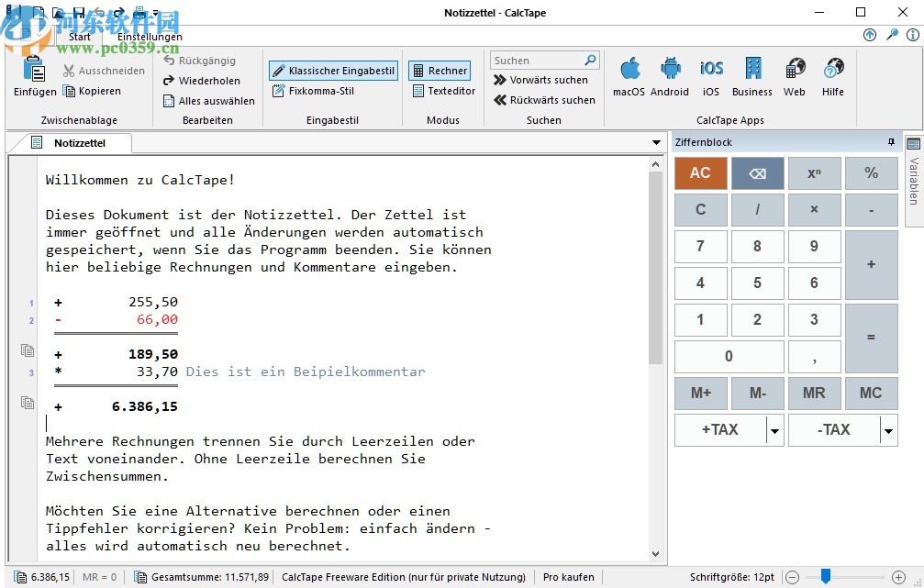Screen dimensions: 924x588
Task: Click the plus key
Action: tap(871, 264)
